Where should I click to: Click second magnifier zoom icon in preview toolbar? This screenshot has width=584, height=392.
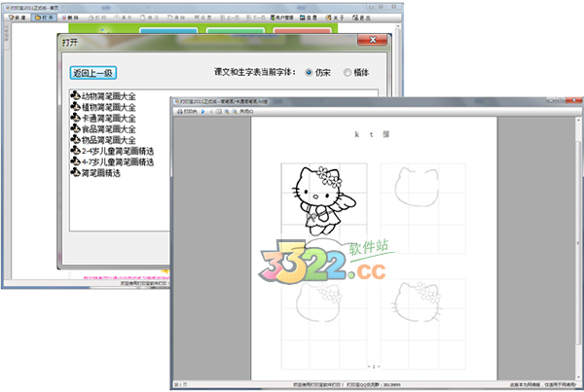(235, 111)
